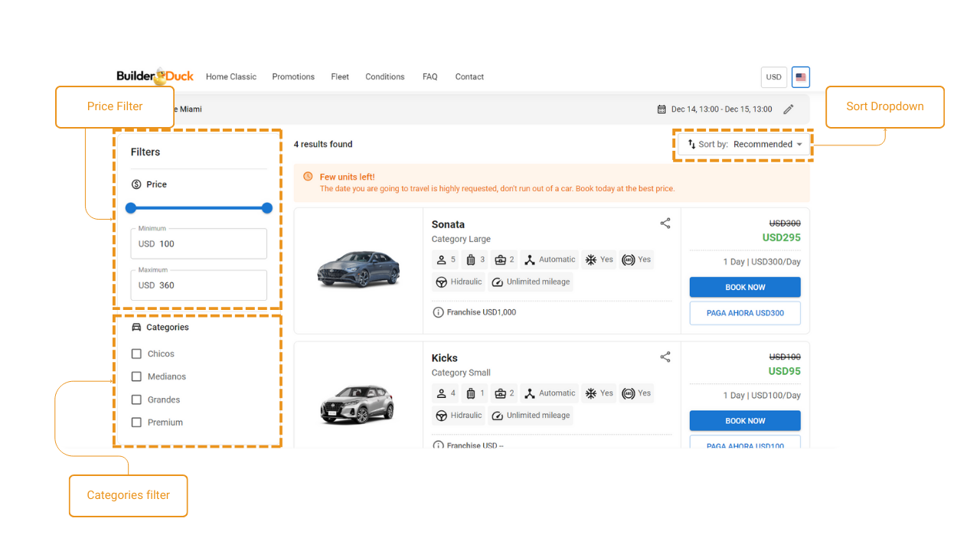Image resolution: width=980 pixels, height=551 pixels.
Task: Click the share icon on Kicks card
Action: point(665,357)
